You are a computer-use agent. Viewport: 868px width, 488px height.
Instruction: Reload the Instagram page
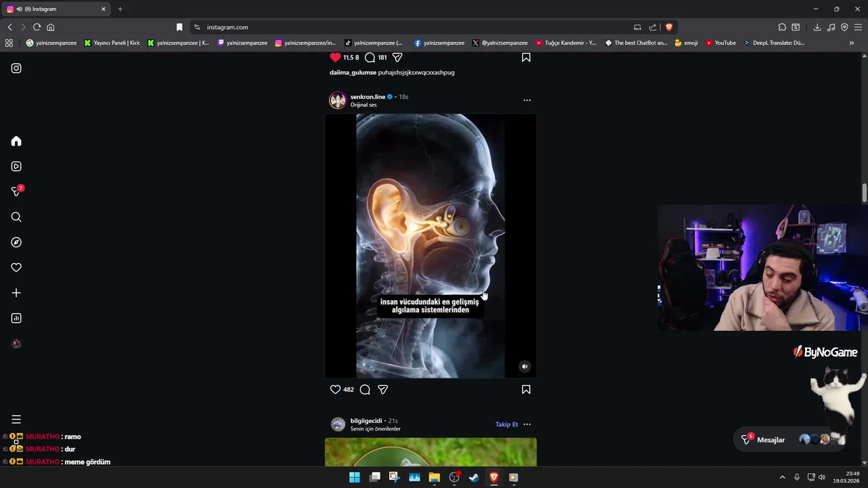pyautogui.click(x=37, y=27)
